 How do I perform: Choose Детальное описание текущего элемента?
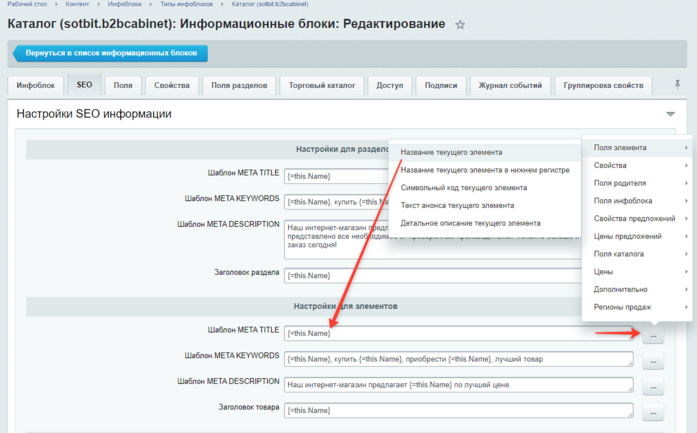point(485,223)
